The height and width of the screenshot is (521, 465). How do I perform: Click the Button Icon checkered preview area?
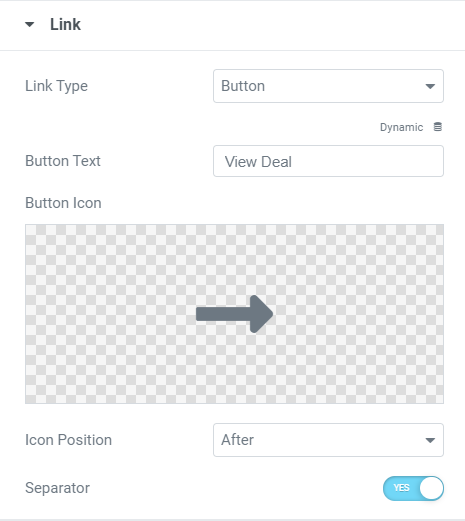(234, 314)
